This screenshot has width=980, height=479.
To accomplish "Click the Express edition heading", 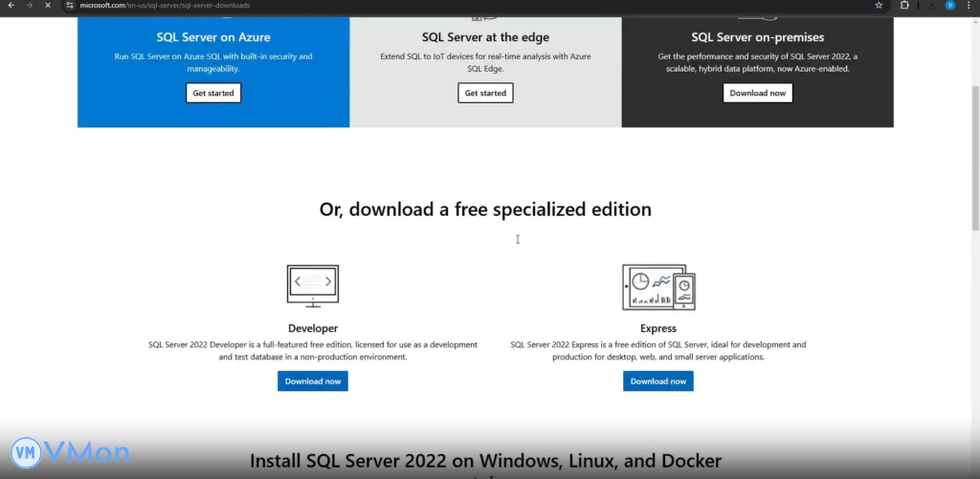I will pyautogui.click(x=658, y=328).
